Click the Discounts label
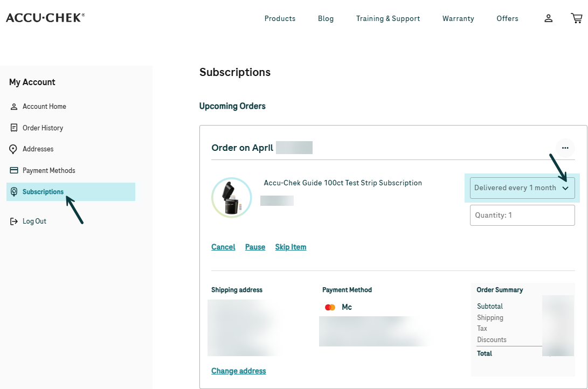588x389 pixels. 492,339
